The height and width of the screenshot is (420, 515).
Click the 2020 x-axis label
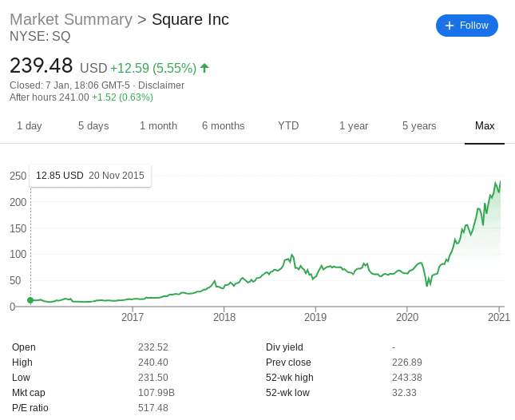pos(407,317)
